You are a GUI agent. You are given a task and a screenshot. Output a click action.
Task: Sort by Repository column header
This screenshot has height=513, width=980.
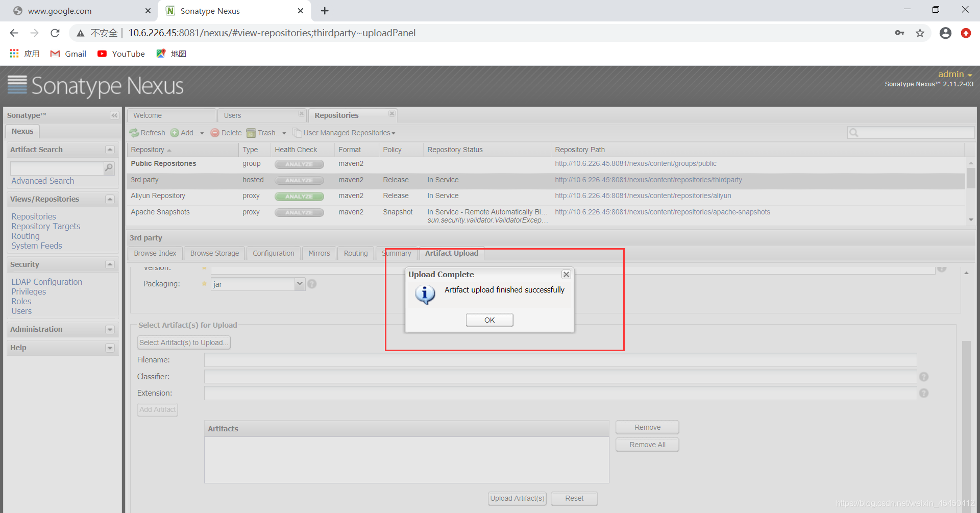[182, 150]
